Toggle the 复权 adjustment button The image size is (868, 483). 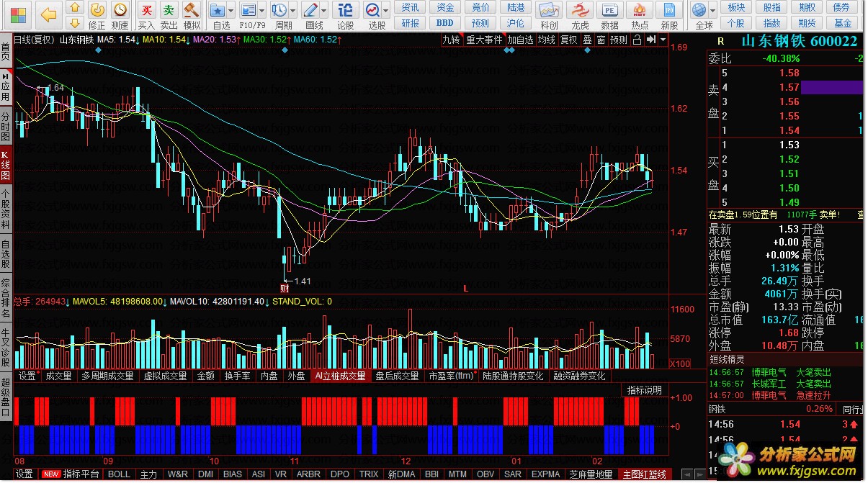pos(569,40)
